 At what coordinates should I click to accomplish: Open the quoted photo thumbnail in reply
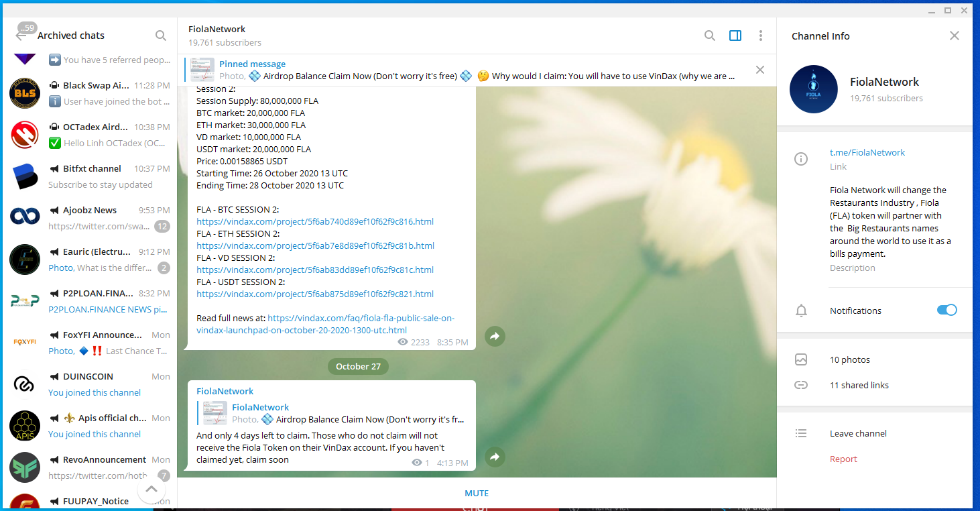click(x=215, y=413)
